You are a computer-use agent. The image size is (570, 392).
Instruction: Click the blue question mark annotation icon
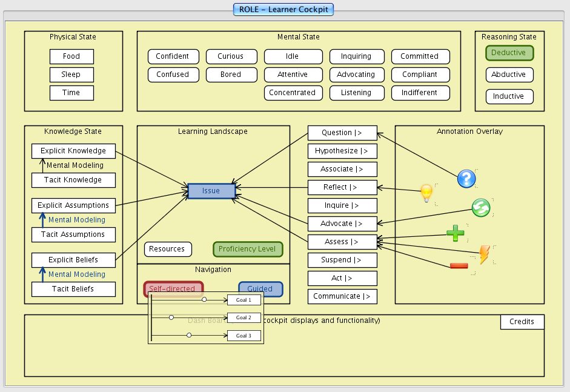coord(466,179)
